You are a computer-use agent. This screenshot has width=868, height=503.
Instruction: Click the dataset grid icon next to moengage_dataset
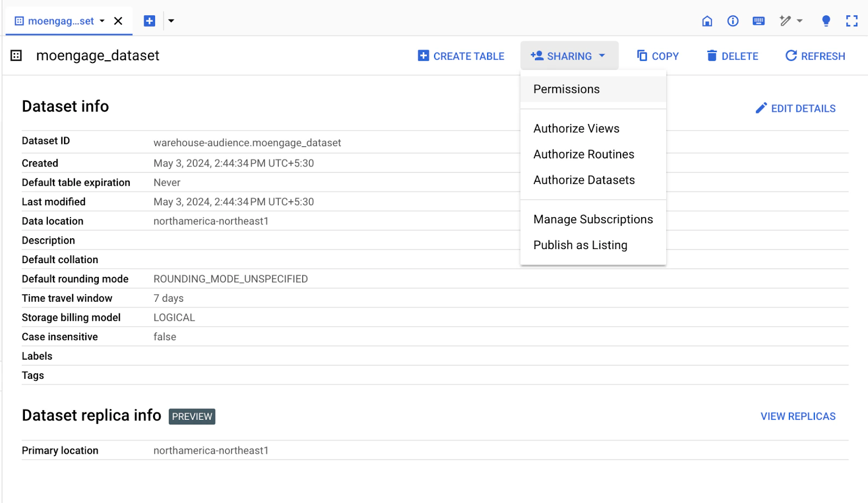[x=16, y=55]
